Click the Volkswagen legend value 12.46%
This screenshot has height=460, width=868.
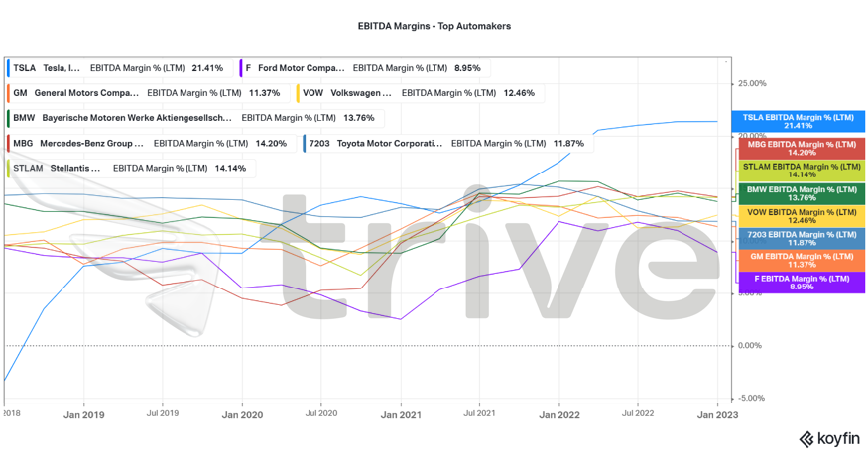519,93
